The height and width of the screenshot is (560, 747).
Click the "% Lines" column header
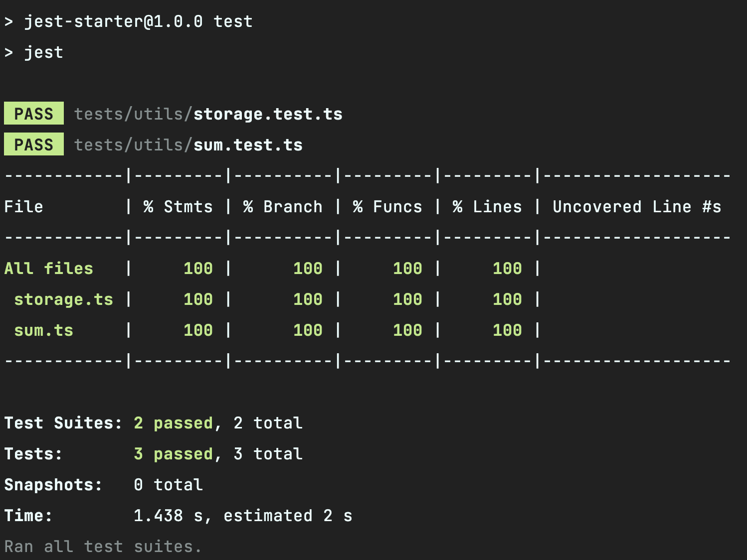coord(487,207)
